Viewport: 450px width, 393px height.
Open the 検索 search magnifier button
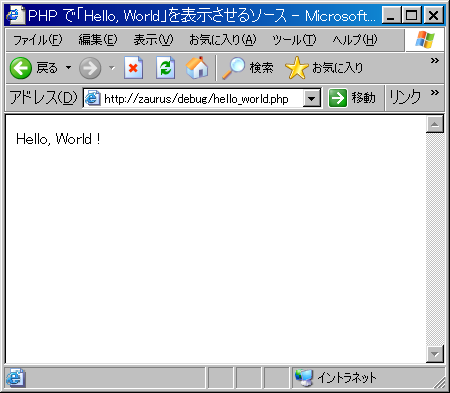pos(247,68)
